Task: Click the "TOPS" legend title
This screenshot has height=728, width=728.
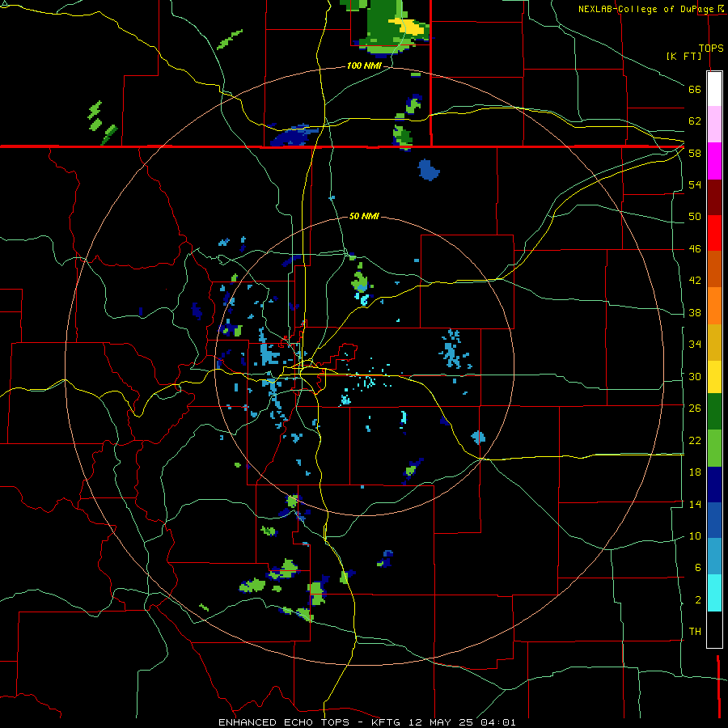Action: click(x=711, y=48)
